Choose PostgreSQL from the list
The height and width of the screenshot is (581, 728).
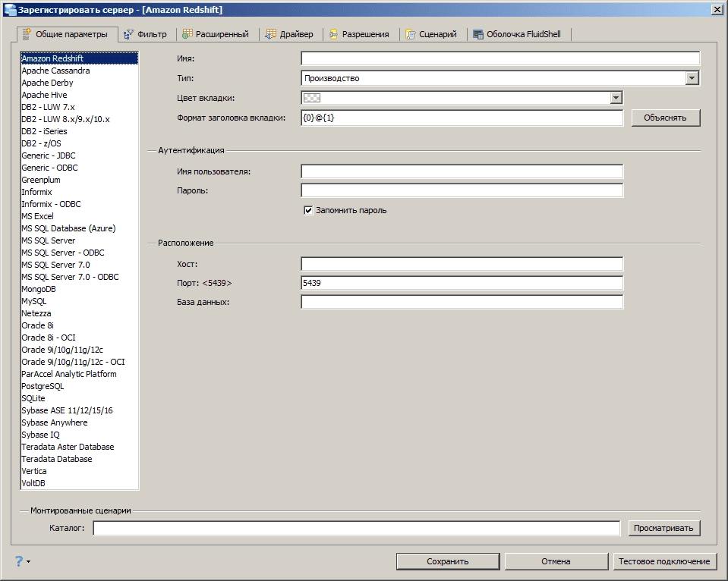pyautogui.click(x=80, y=386)
